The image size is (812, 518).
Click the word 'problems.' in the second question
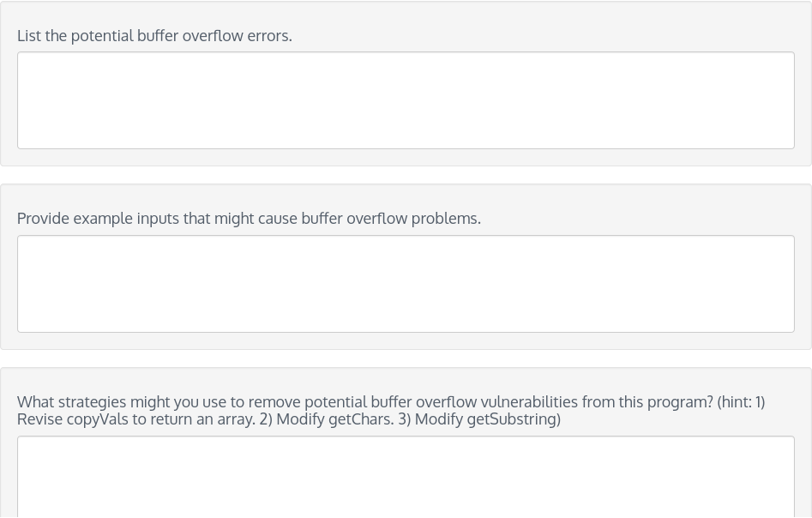(446, 219)
